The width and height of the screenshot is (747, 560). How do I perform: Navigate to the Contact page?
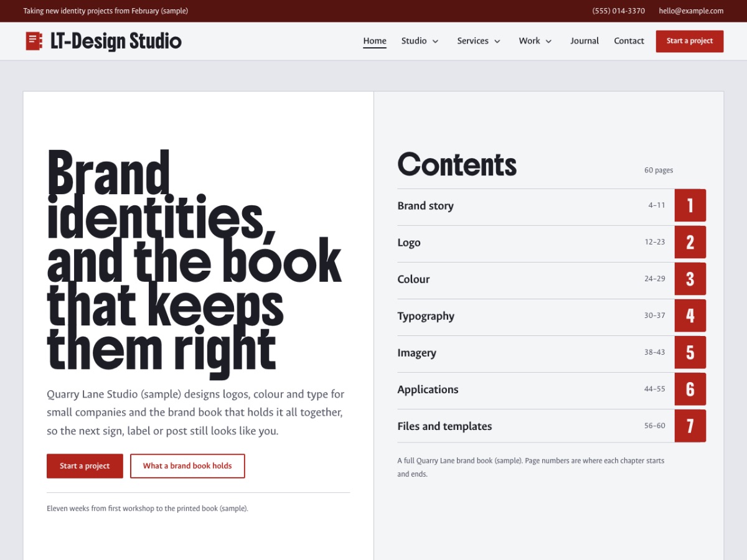(x=629, y=41)
